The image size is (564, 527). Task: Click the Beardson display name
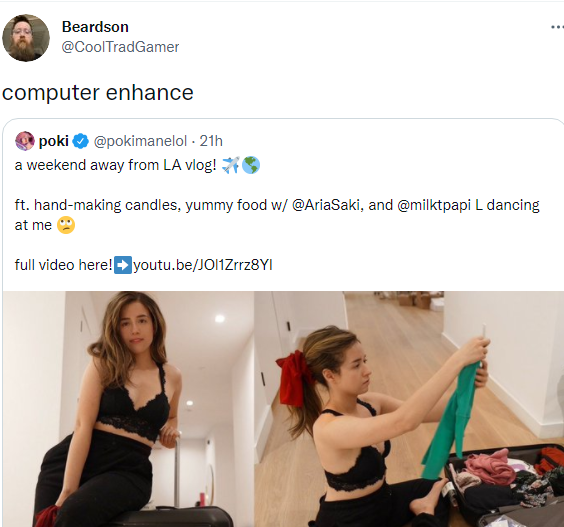(x=95, y=27)
